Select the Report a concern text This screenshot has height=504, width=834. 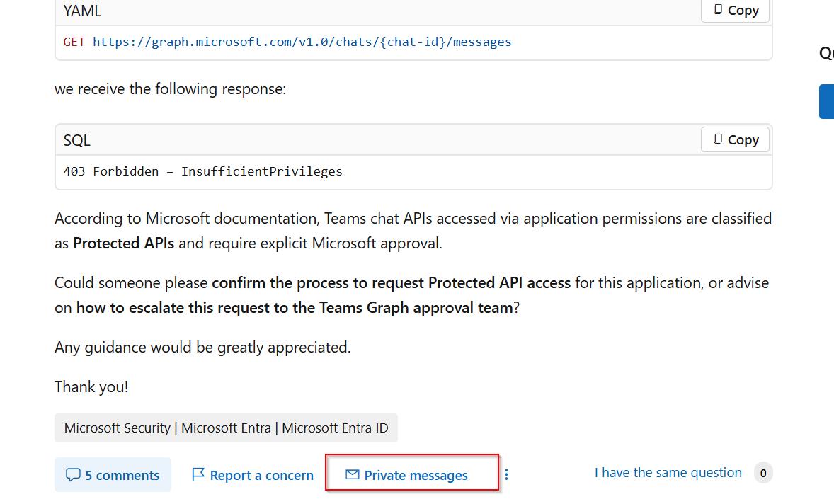pyautogui.click(x=261, y=476)
